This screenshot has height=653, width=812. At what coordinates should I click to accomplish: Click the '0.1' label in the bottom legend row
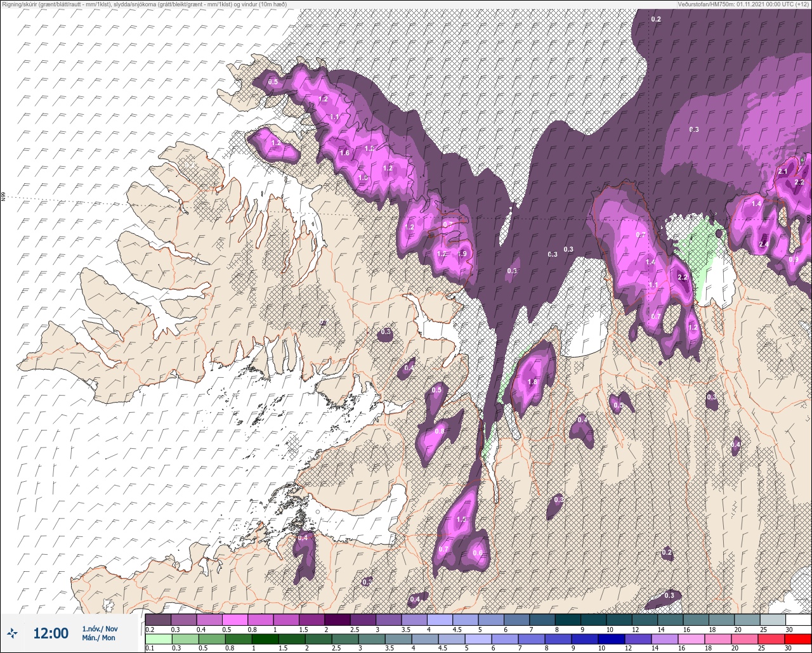pyautogui.click(x=150, y=648)
